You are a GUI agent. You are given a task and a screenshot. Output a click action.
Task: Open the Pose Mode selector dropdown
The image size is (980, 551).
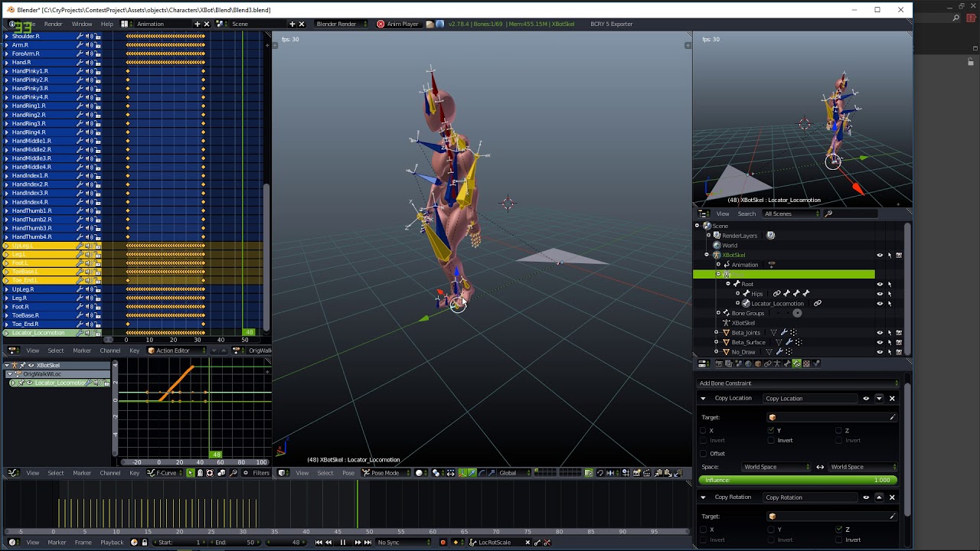click(385, 473)
